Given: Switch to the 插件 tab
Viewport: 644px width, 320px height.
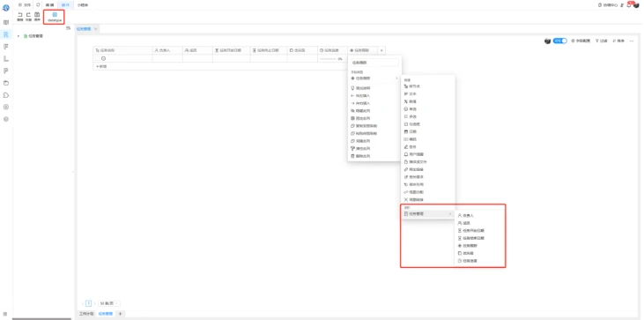Looking at the screenshot, I should click(x=65, y=5).
